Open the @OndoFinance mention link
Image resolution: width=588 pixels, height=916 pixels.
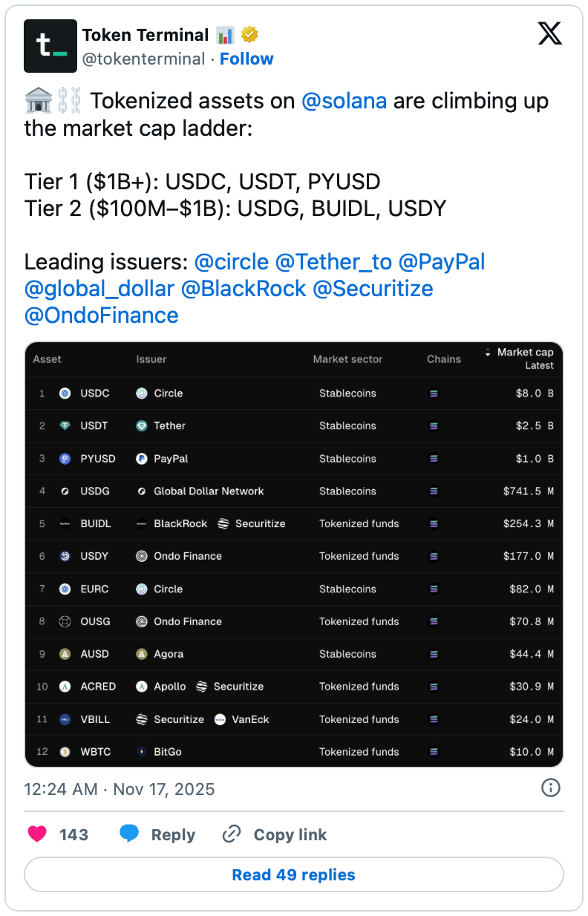point(102,315)
